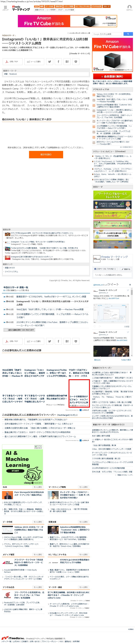135x644 pixels.
Task: Select the リサーチ tab in top navigation
Action: click(106, 7)
